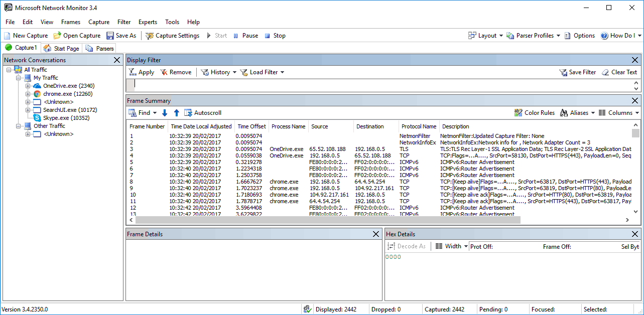Click Frame Summary vertical scrollbar thumb

[x=636, y=133]
